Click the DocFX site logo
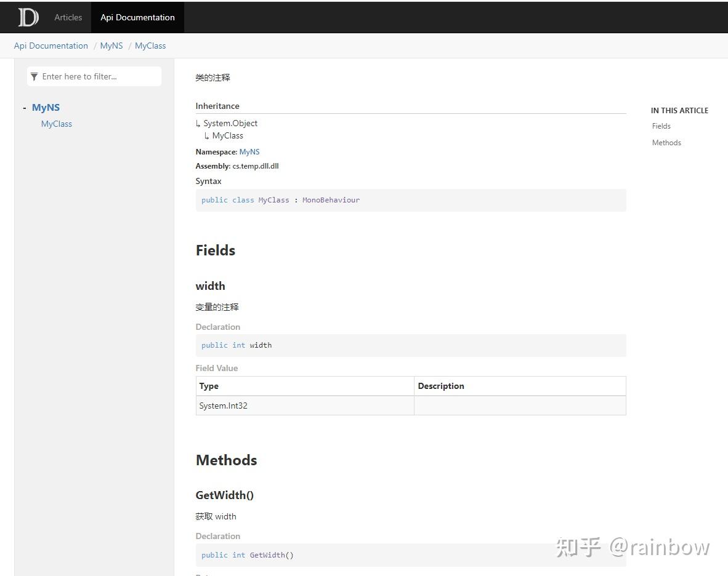This screenshot has height=576, width=728. click(27, 17)
